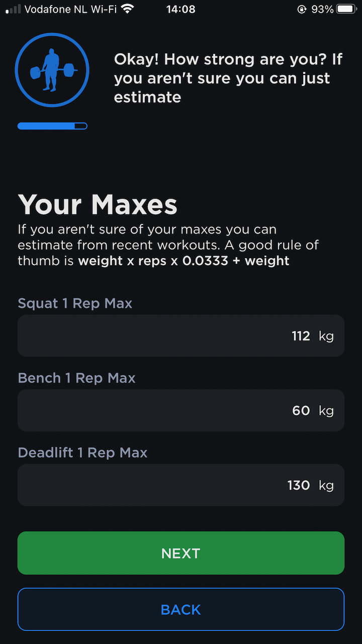Tap the cellular signal bars icon
The height and width of the screenshot is (644, 362).
pos(13,9)
